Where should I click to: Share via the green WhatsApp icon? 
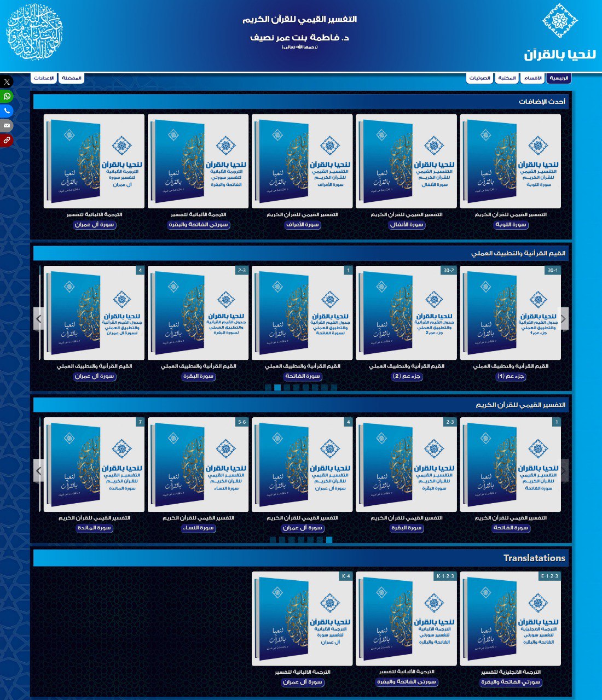[7, 96]
